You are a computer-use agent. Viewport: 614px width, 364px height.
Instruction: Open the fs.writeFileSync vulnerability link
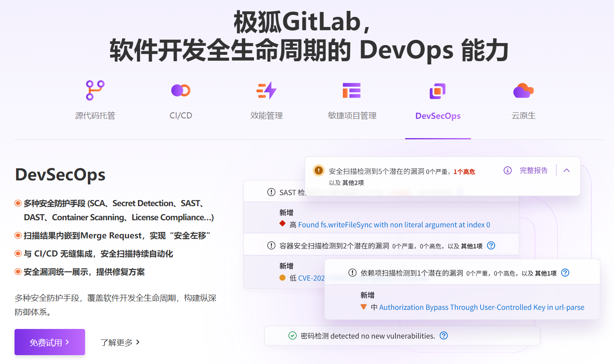click(394, 225)
